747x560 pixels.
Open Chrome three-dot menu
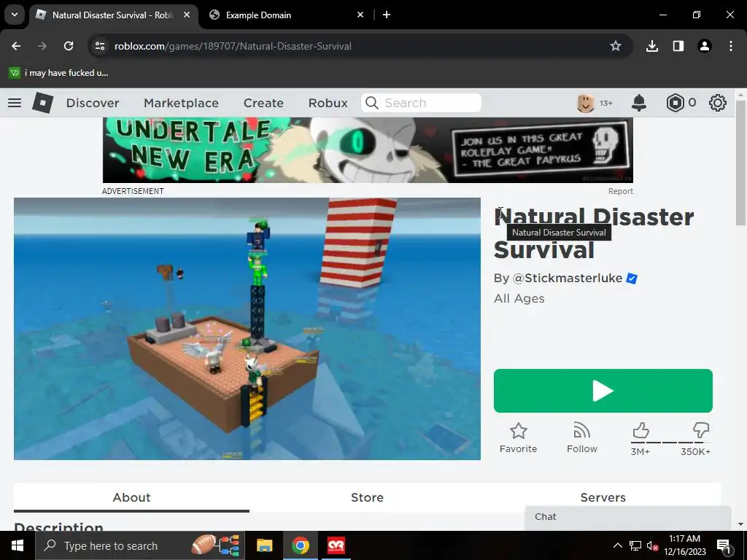pos(731,46)
